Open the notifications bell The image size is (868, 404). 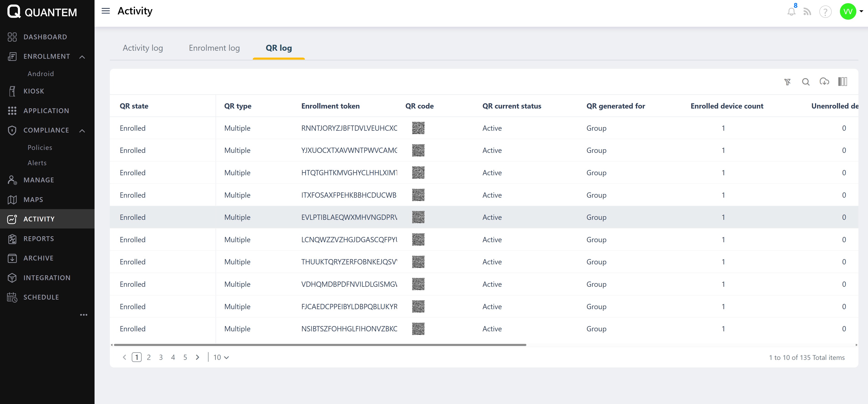(791, 12)
